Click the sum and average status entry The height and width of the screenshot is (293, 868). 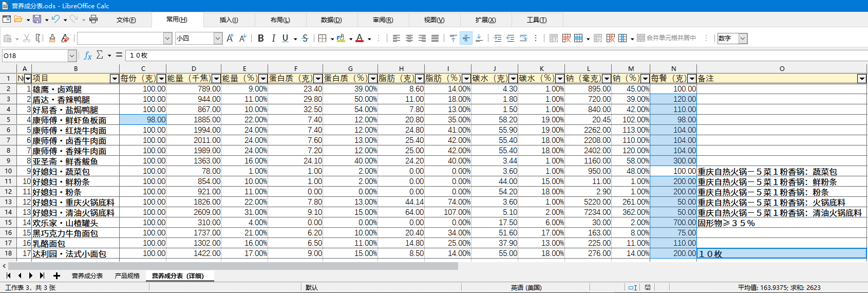pos(779,288)
